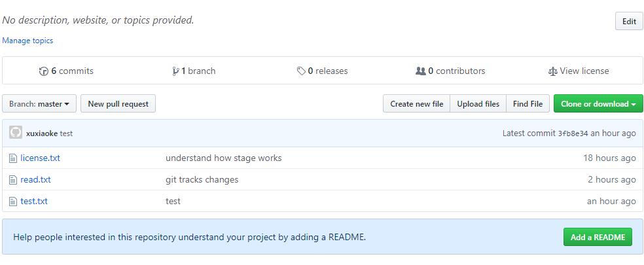Click the Create new file button
Viewport: 644px width, 265px height.
click(416, 104)
